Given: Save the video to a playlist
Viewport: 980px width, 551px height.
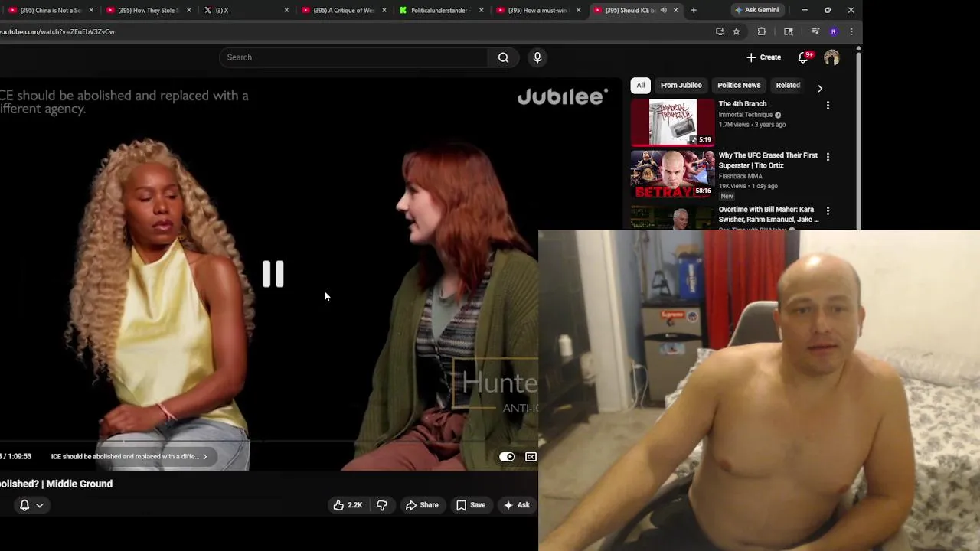Looking at the screenshot, I should (x=471, y=505).
